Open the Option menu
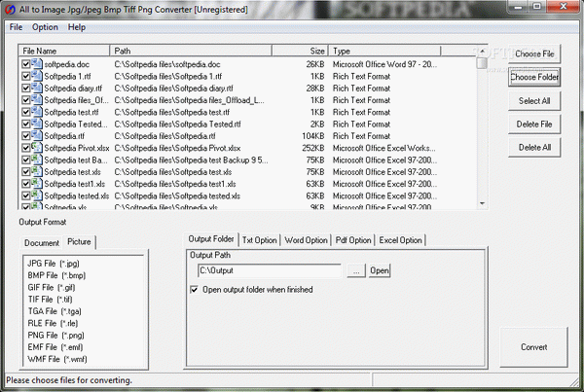The width and height of the screenshot is (584, 392). click(45, 27)
